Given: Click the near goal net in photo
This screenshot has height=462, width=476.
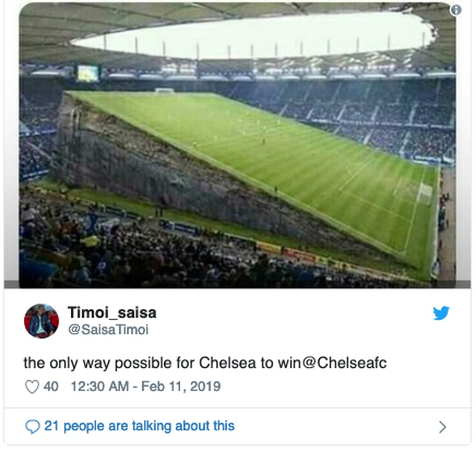Looking at the screenshot, I should click(425, 192).
